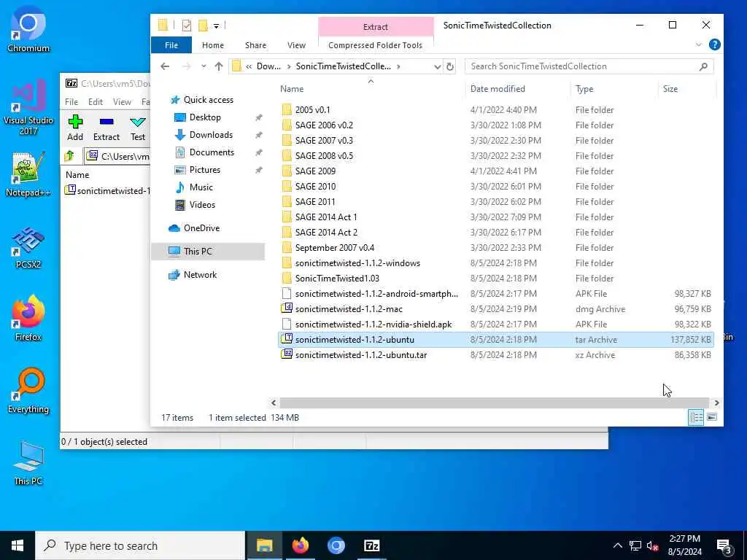Screen dimensions: 747x560
Task: Expand path chevron after SonicTimeTwistedColle
Action: (x=398, y=66)
